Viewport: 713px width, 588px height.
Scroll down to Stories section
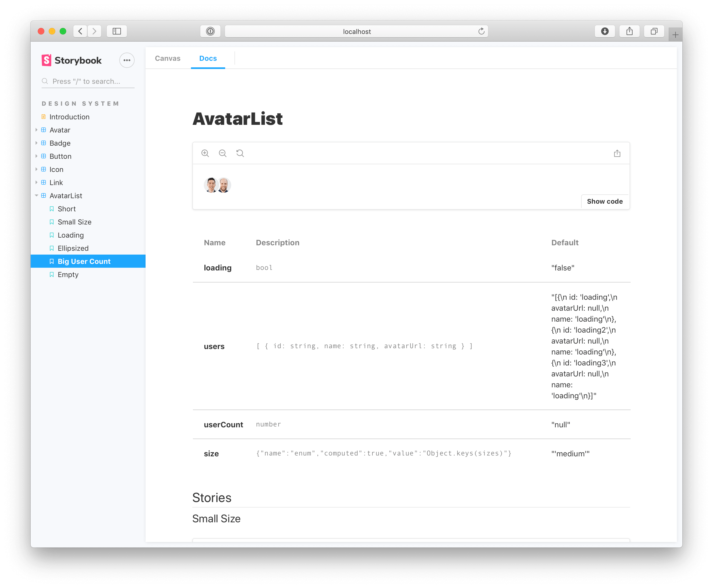tap(211, 497)
